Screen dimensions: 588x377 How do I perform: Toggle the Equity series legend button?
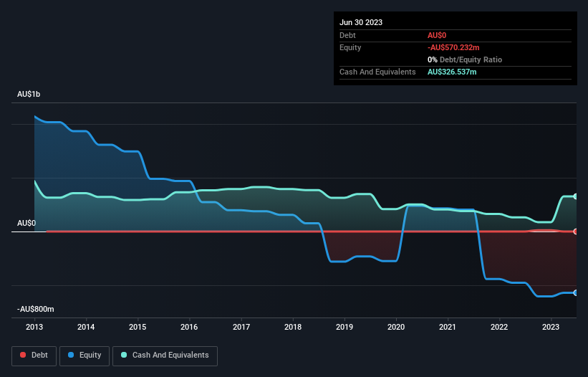[x=85, y=355]
